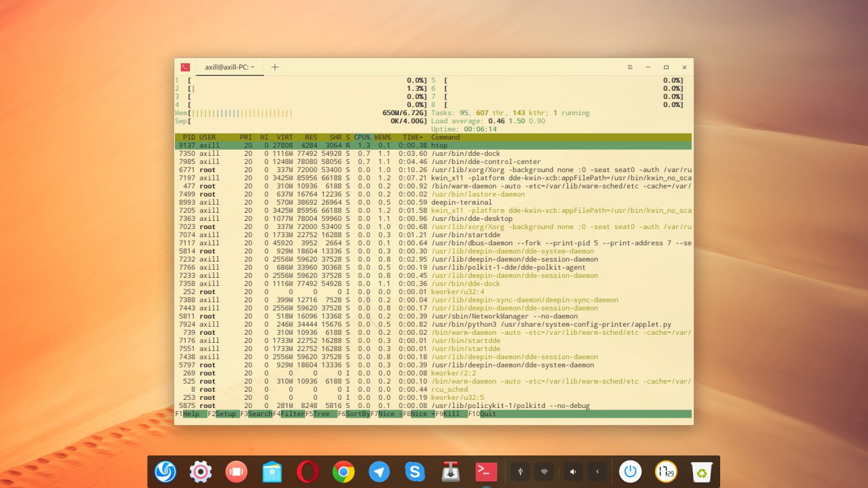
Task: Open the USB devices tray icon
Action: (x=520, y=471)
